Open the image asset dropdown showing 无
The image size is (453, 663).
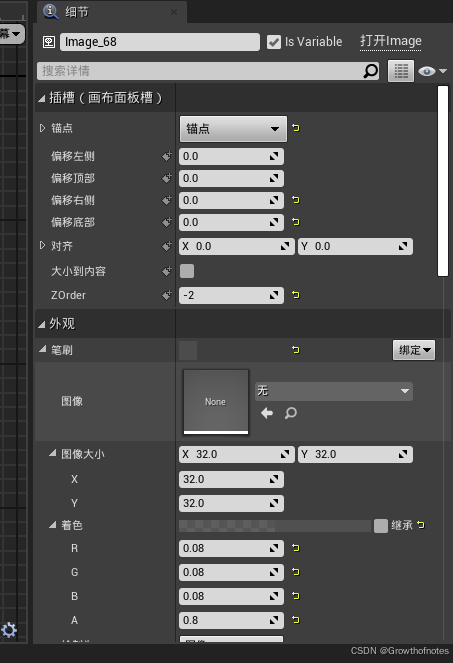(334, 391)
